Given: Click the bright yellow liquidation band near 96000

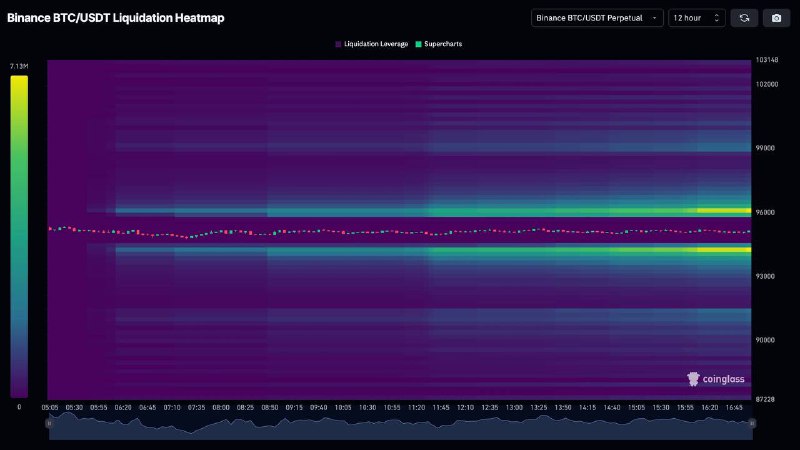Looking at the screenshot, I should [x=724, y=210].
